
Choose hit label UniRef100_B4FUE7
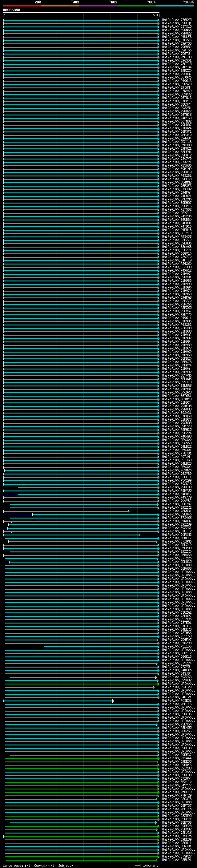(176, 494)
